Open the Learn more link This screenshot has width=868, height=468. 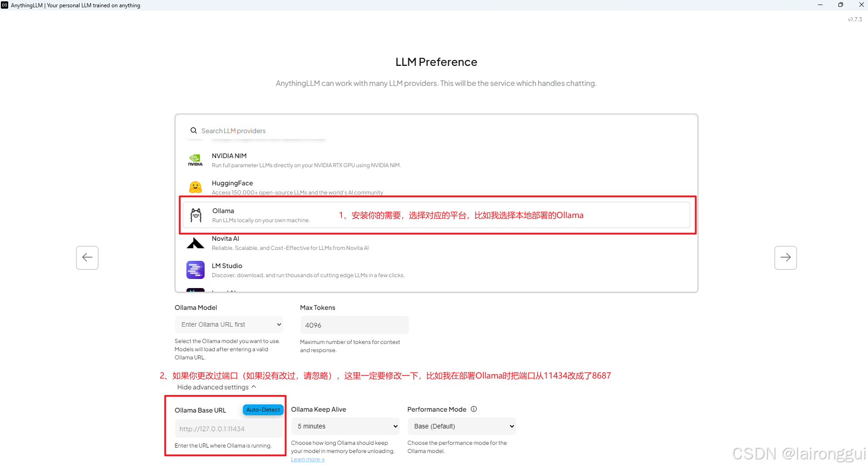click(308, 459)
